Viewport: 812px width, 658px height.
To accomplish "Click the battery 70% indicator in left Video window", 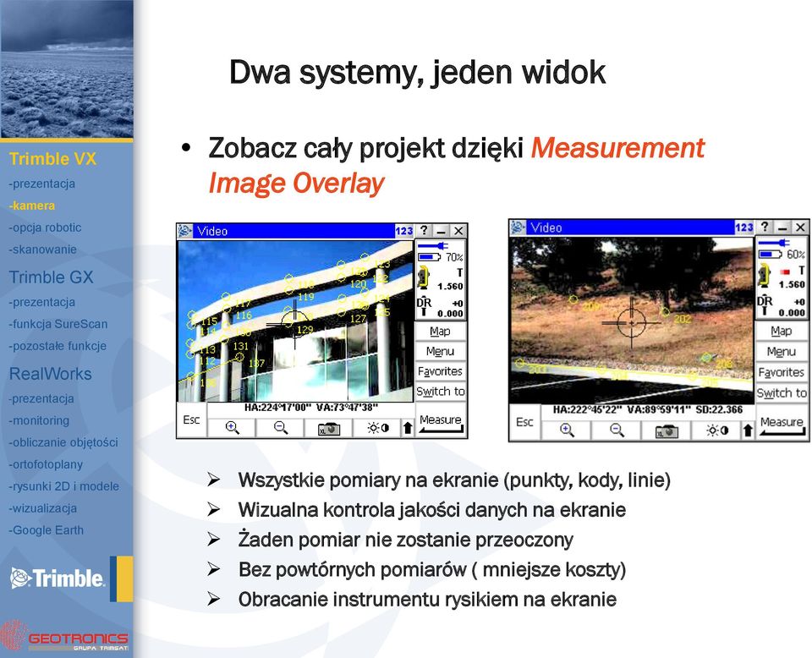I will point(440,257).
